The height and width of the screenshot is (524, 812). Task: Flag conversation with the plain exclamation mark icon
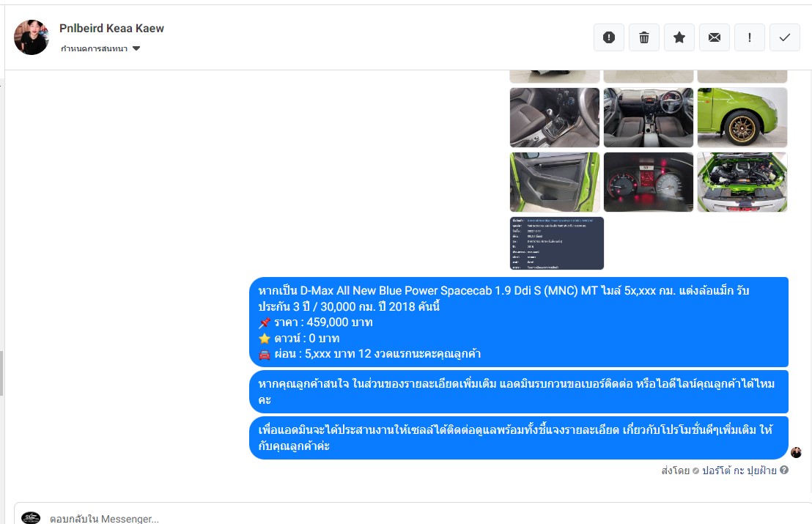(750, 37)
